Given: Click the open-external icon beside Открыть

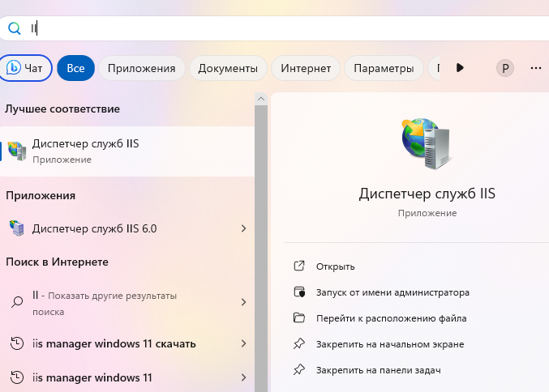Looking at the screenshot, I should tap(299, 266).
